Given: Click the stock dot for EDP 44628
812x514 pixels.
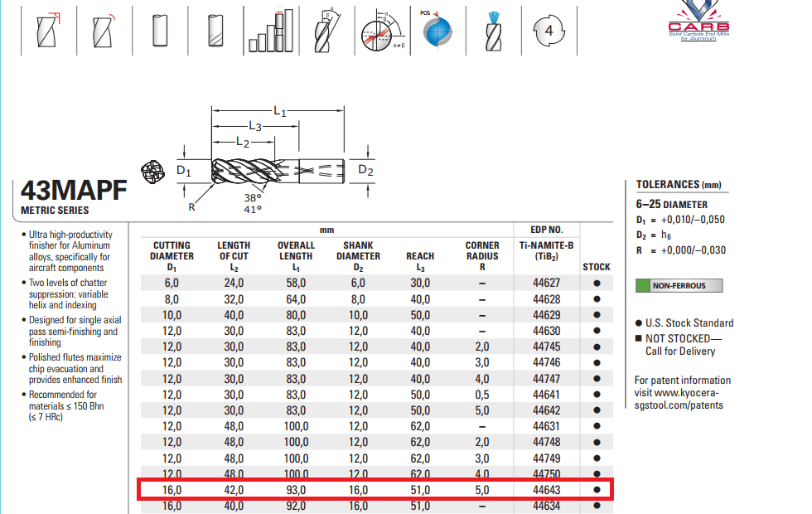Looking at the screenshot, I should pos(597,299).
